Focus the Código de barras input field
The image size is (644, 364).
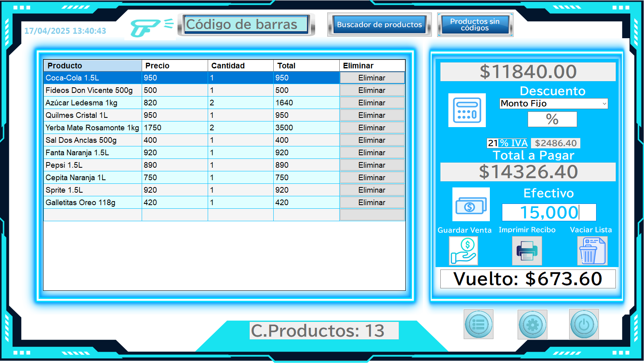[x=246, y=25]
